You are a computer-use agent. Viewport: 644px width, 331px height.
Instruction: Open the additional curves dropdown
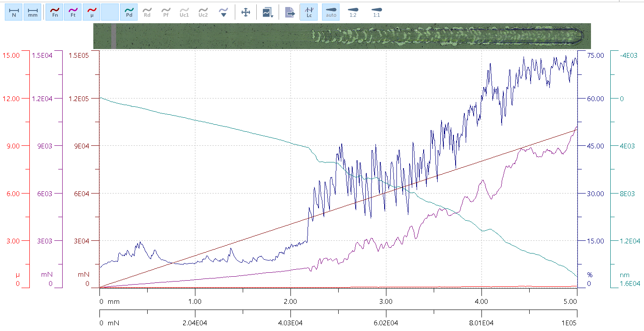pyautogui.click(x=223, y=12)
